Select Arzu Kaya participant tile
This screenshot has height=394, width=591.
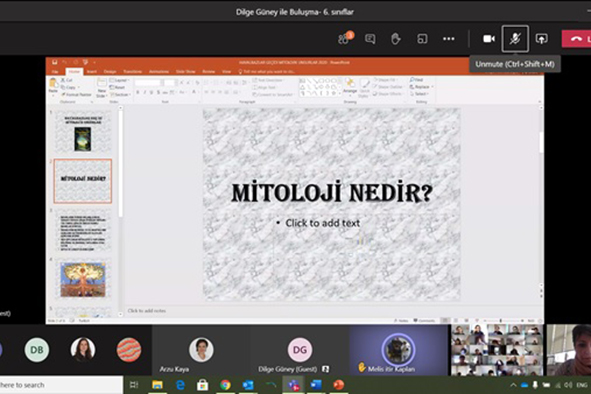201,350
